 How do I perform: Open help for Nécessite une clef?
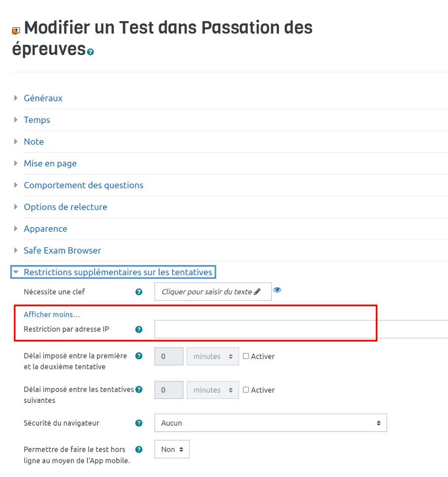(139, 292)
